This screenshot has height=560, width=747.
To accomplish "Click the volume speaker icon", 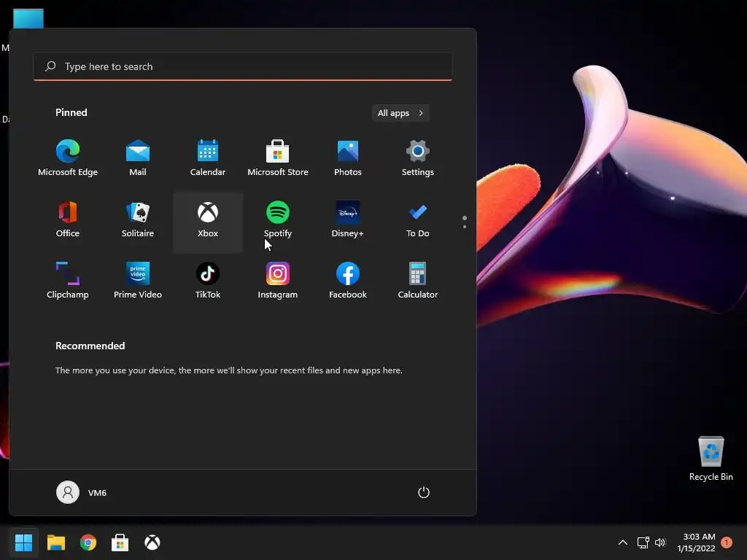I will pos(659,542).
